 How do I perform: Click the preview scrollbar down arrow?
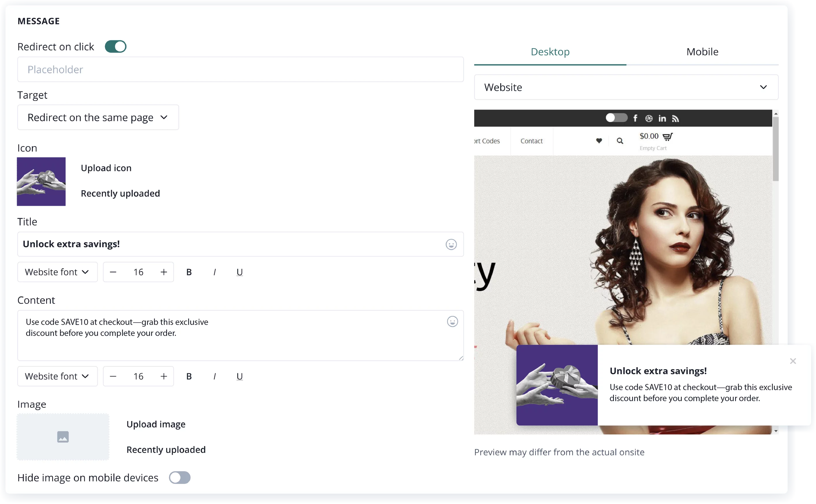[776, 431]
